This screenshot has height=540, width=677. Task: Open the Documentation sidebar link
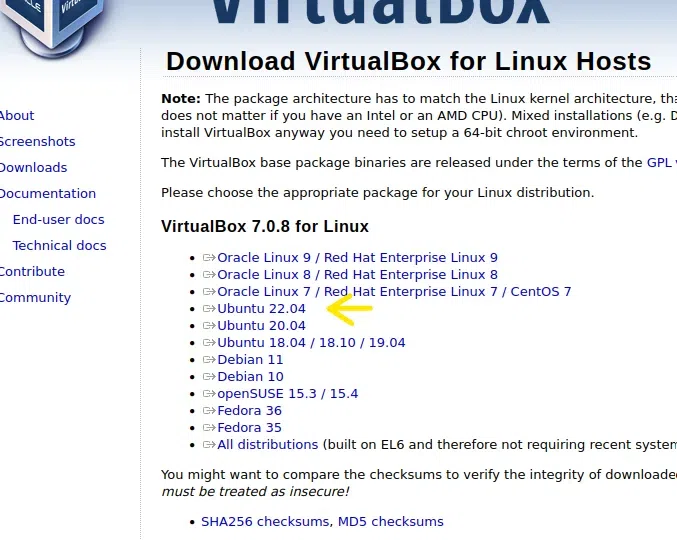click(47, 193)
